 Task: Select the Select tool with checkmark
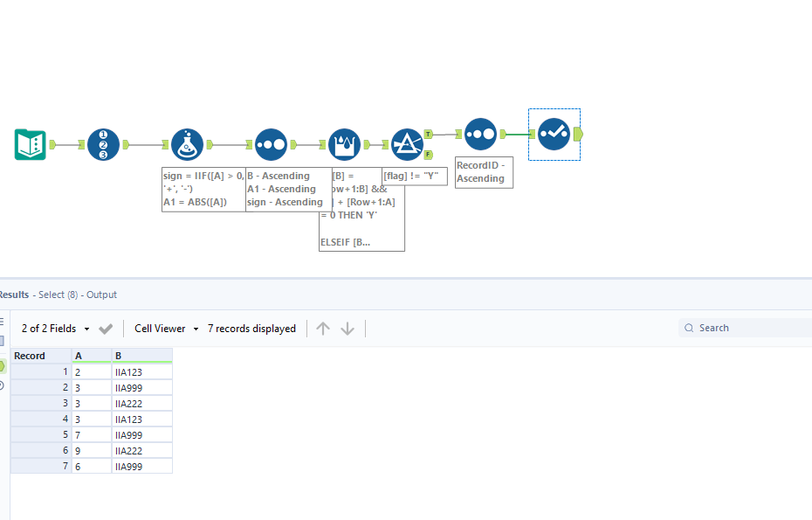[x=554, y=135]
